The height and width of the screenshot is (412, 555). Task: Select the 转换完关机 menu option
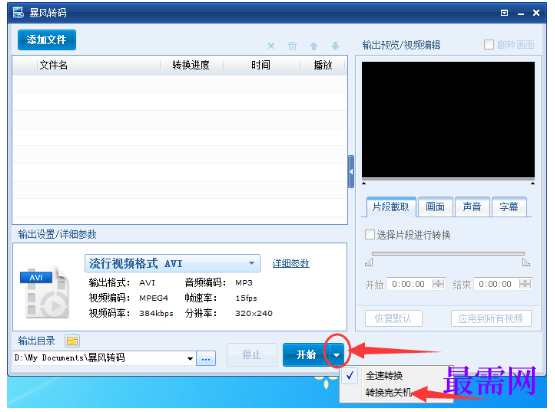[x=388, y=392]
